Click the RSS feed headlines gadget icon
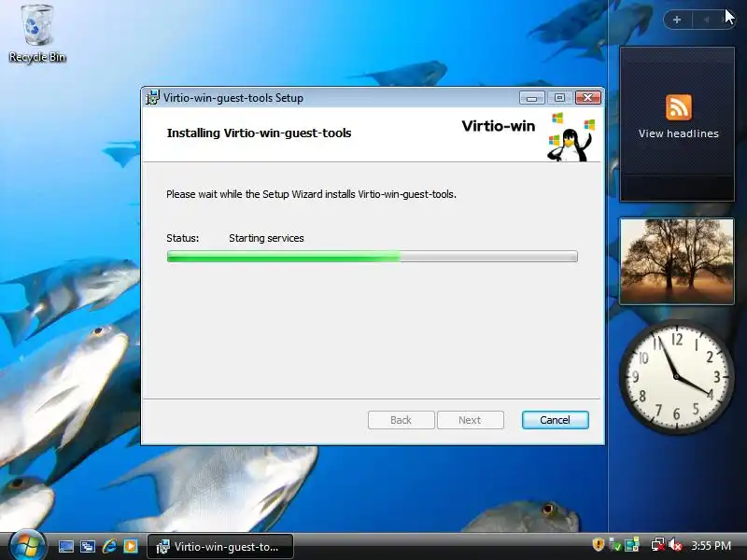This screenshot has height=560, width=747. click(679, 107)
